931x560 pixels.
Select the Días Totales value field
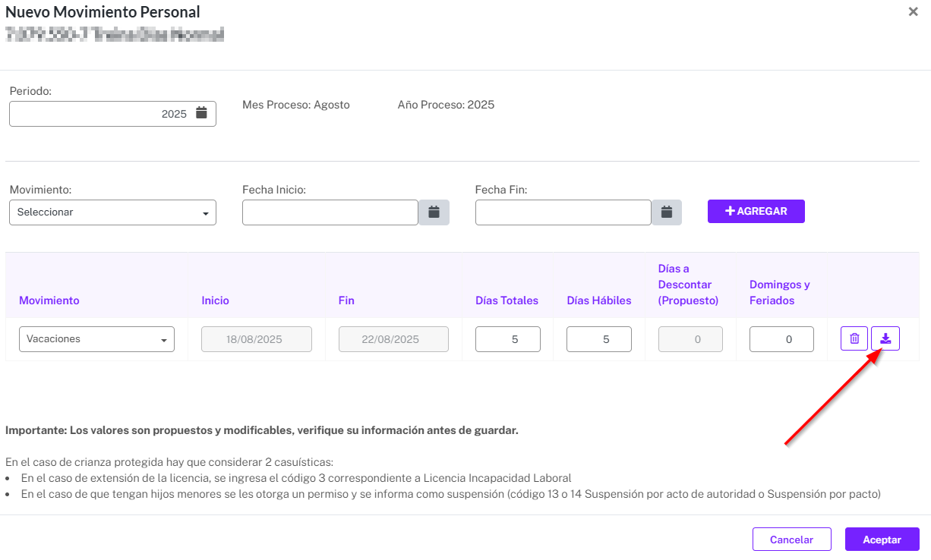pos(508,339)
